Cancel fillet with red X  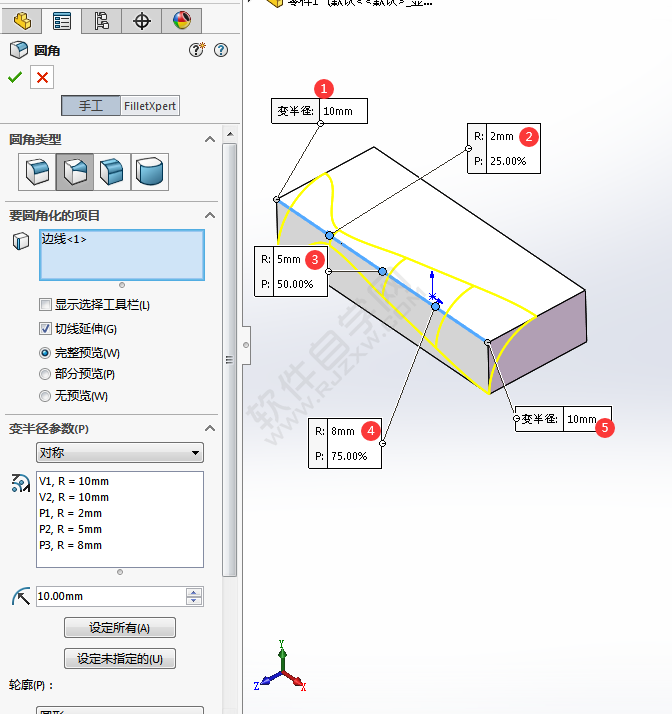(x=42, y=77)
